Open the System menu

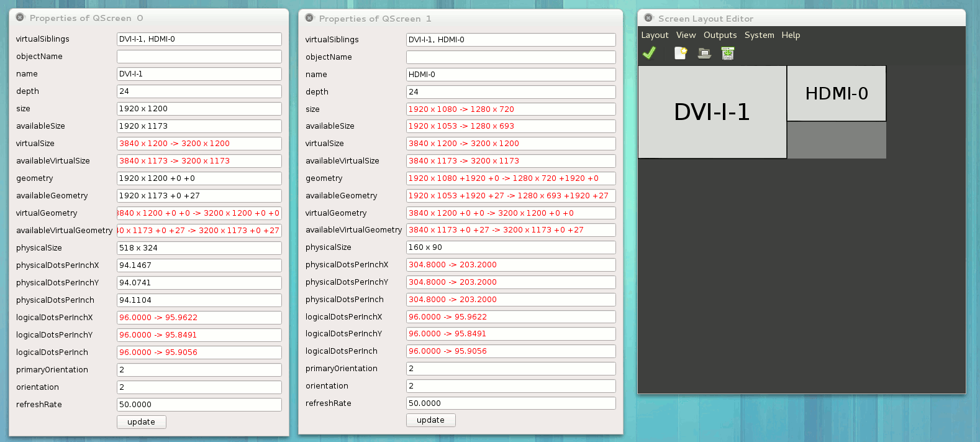click(759, 35)
